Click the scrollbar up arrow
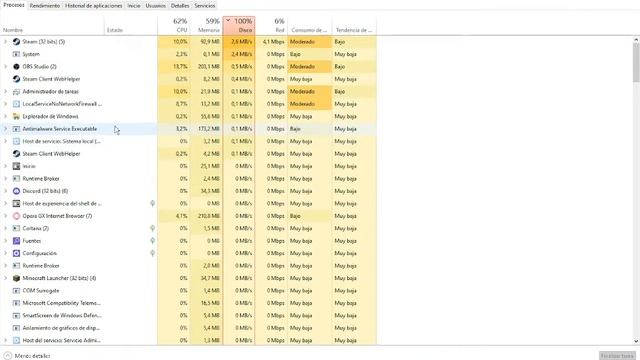 tap(636, 40)
